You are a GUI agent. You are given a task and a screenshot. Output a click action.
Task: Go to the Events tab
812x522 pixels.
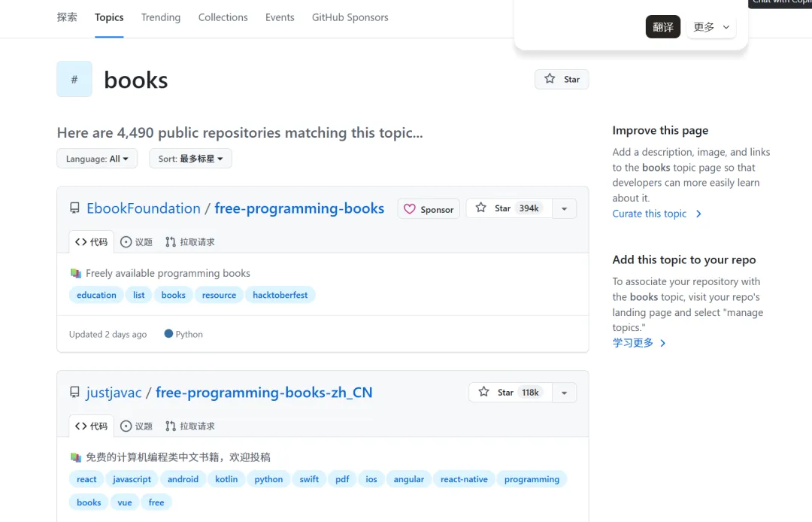pos(280,17)
